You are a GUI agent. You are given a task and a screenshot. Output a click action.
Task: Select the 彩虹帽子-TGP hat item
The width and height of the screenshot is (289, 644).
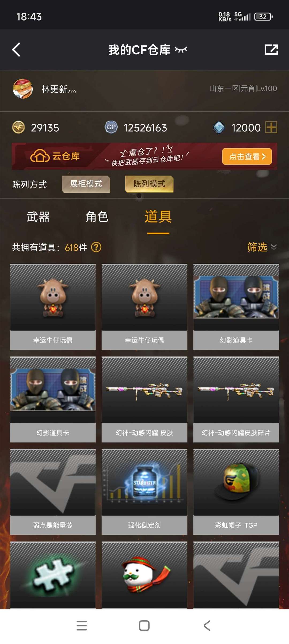click(236, 492)
